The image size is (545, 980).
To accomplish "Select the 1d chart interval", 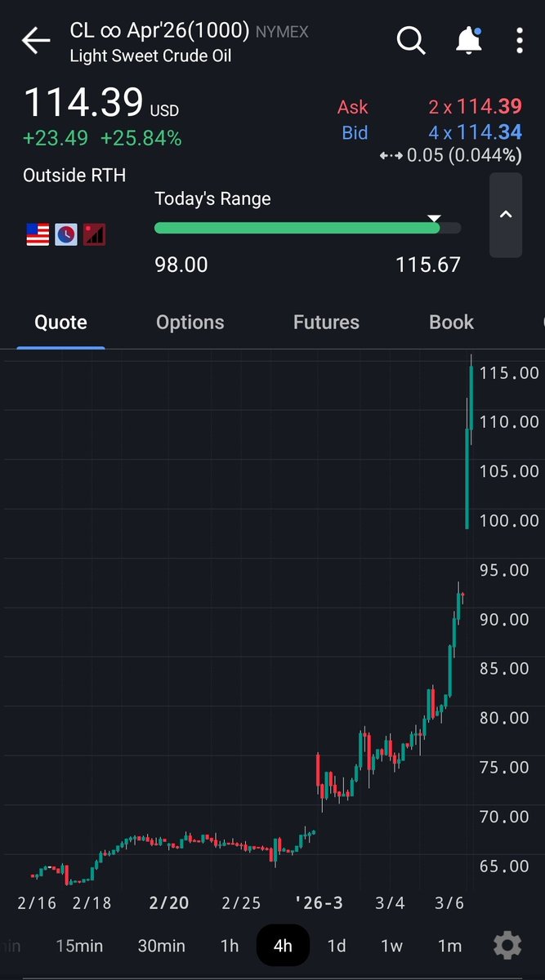I will point(337,946).
